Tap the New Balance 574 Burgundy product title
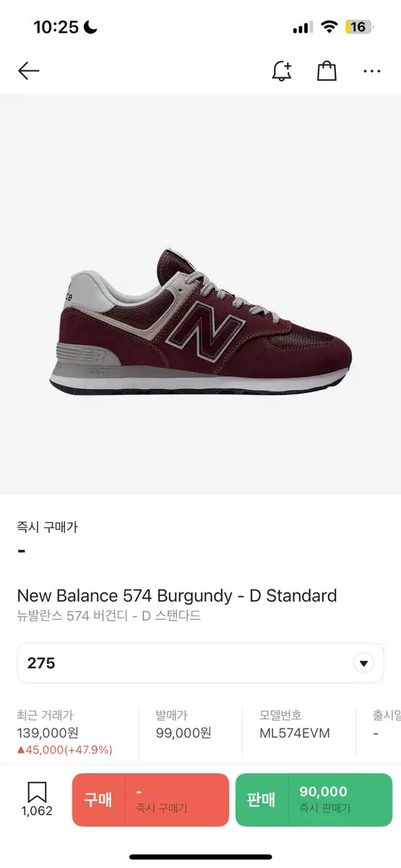This screenshot has height=868, width=401. 177,596
